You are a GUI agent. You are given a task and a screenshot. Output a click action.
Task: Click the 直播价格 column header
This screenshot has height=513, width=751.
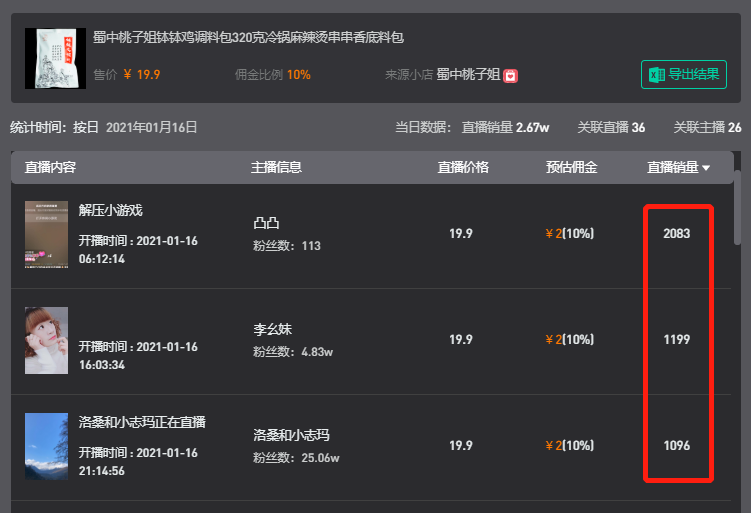[463, 167]
